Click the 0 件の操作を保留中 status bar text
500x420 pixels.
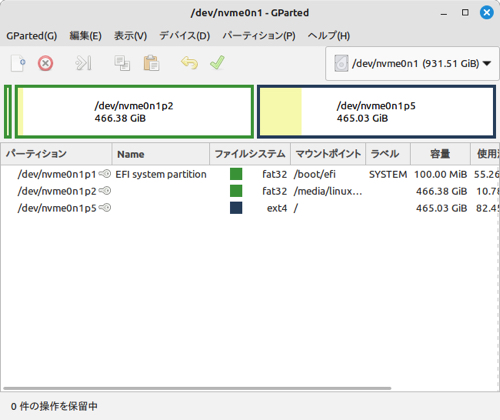pos(54,406)
